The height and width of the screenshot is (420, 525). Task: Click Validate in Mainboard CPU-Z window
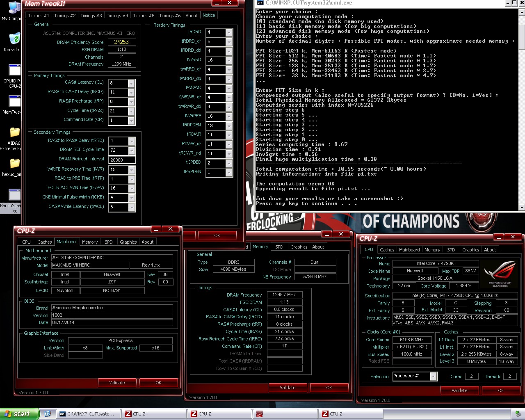coord(117,383)
